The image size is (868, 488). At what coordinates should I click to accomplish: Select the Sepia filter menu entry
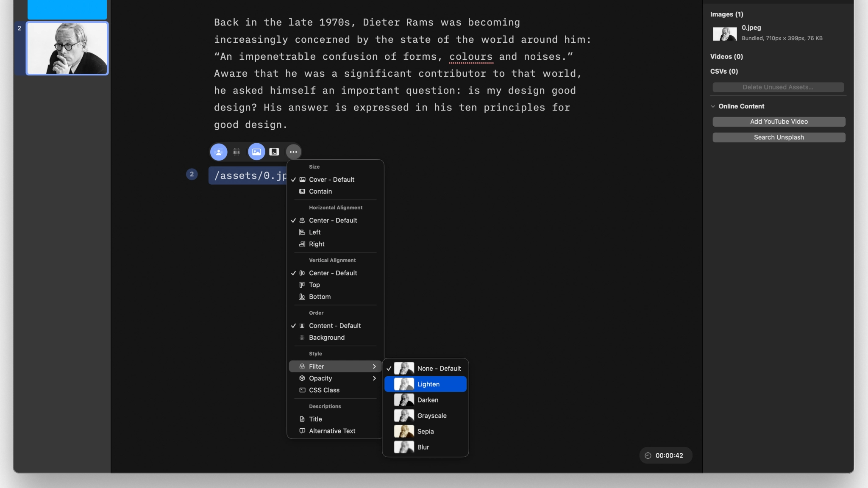pyautogui.click(x=425, y=431)
